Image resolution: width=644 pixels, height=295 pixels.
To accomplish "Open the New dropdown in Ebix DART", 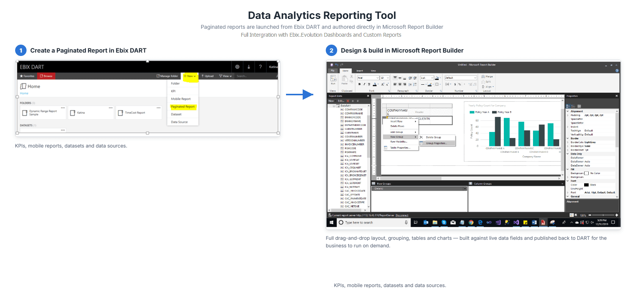I will [190, 76].
